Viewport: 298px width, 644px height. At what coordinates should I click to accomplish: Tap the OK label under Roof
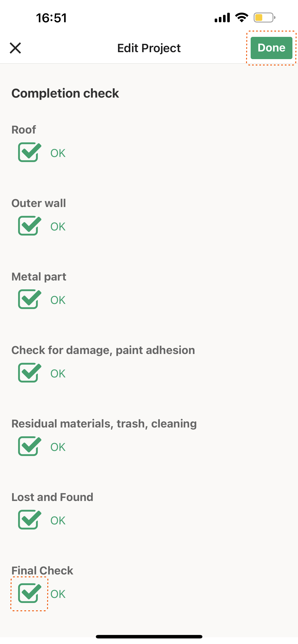tap(58, 153)
